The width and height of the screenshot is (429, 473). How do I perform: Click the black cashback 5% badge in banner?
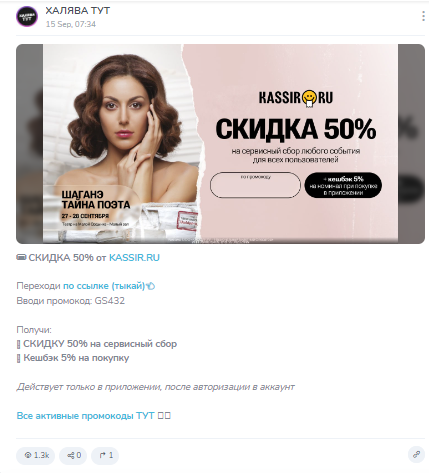pyautogui.click(x=343, y=185)
